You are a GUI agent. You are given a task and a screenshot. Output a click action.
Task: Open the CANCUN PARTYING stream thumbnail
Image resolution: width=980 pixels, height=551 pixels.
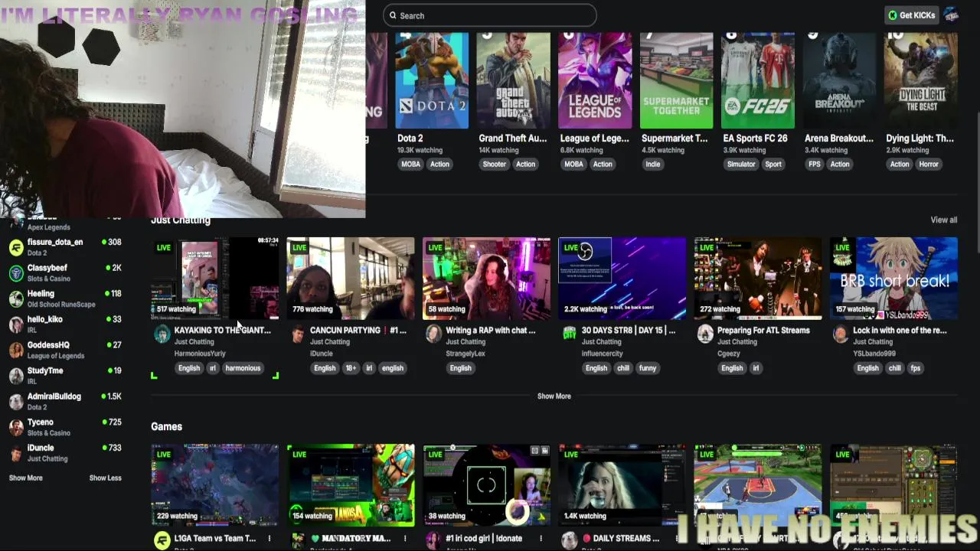(351, 279)
